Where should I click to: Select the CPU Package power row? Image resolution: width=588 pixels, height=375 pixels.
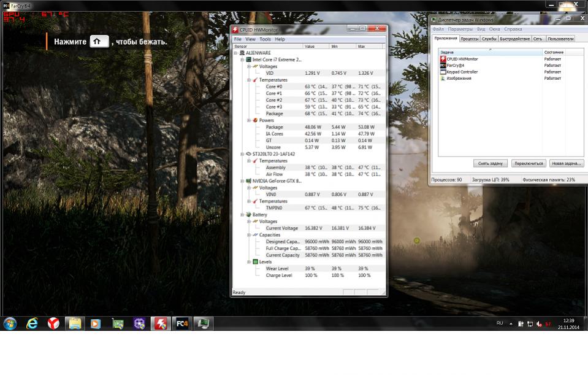[x=309, y=127]
